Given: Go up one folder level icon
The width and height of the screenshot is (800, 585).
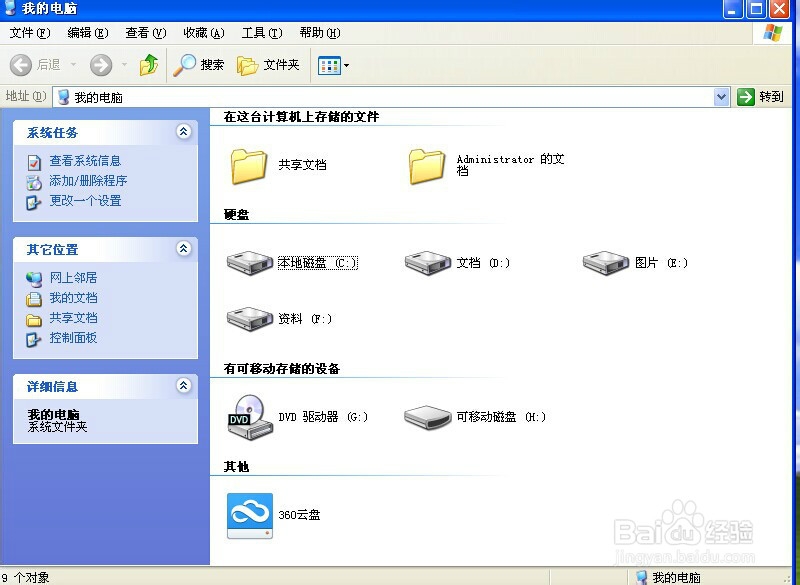Looking at the screenshot, I should (148, 65).
